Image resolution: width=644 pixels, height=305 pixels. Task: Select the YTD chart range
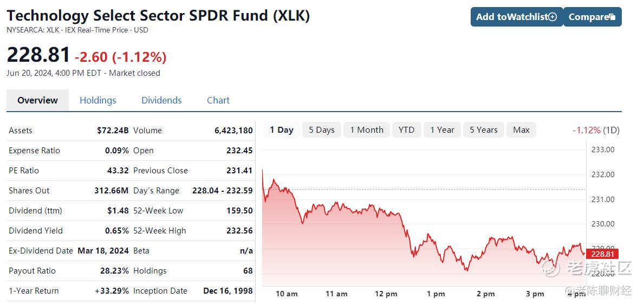click(406, 130)
